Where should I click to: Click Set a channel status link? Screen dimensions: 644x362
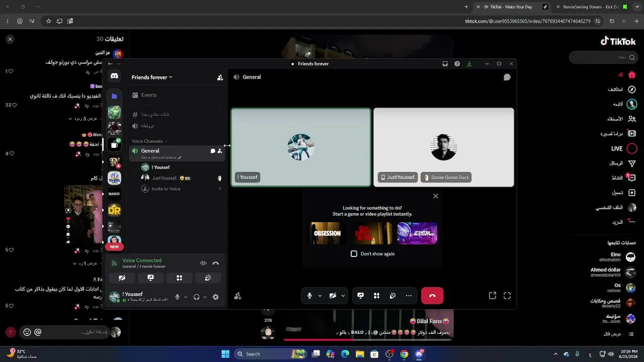point(161,158)
